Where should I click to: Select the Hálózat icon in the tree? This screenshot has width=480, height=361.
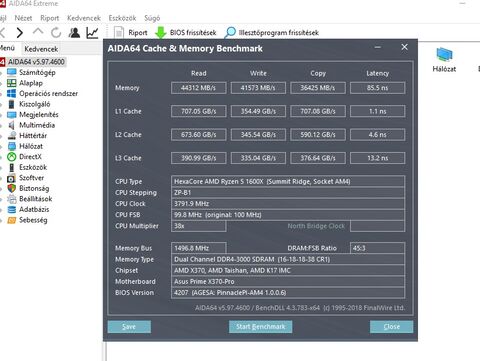[12, 146]
